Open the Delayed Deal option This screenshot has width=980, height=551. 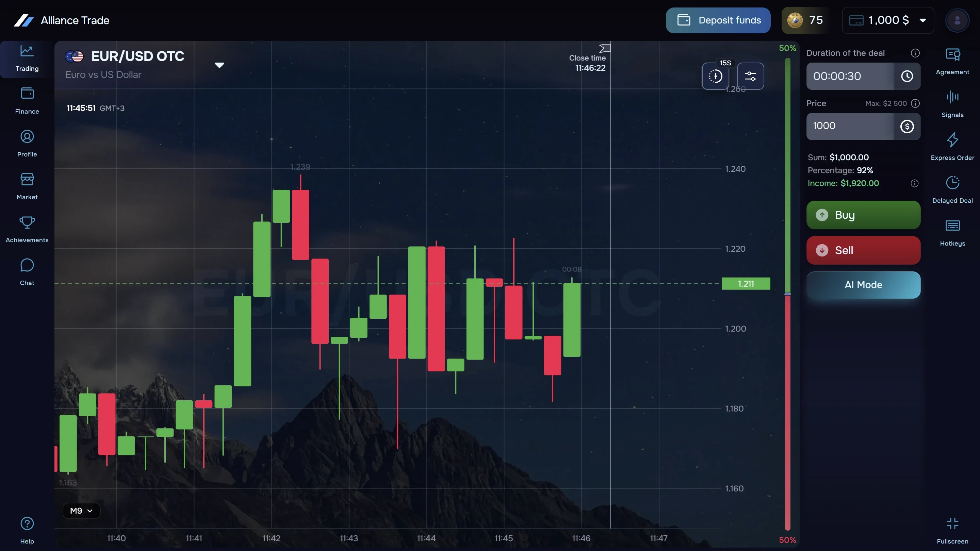coord(952,190)
